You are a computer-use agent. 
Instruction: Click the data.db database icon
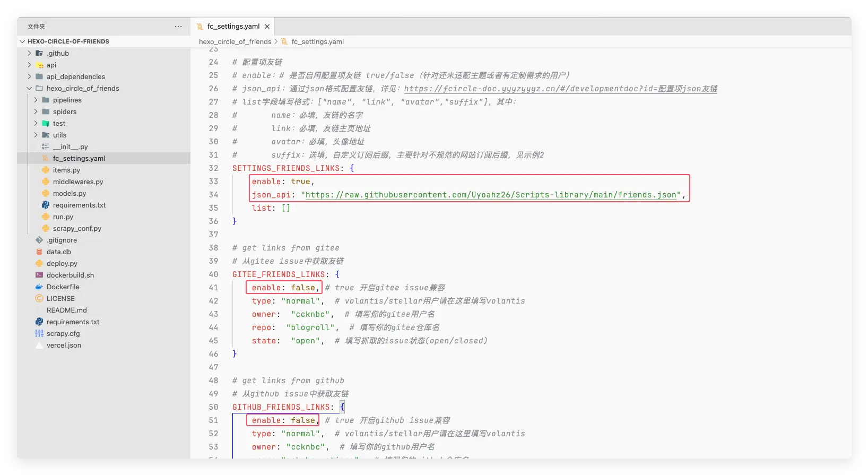[39, 252]
